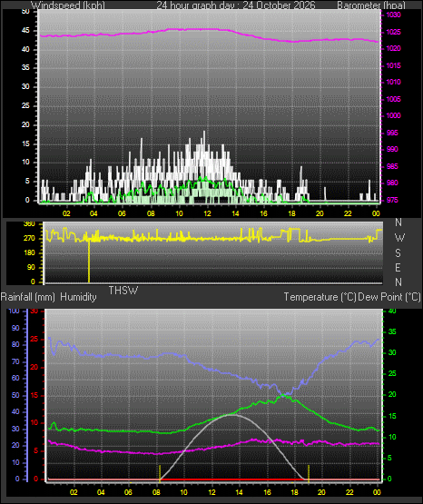Click the Rainfall (mm) label

pos(28,297)
